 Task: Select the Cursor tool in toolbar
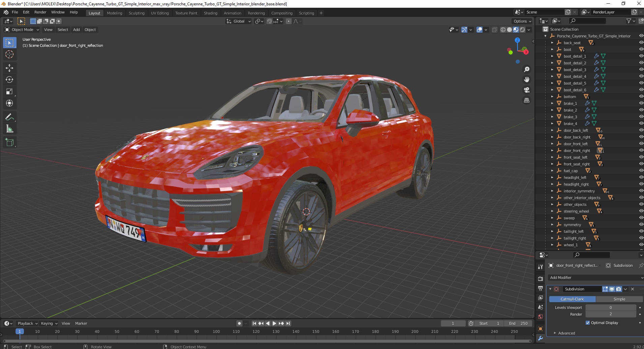tap(9, 54)
